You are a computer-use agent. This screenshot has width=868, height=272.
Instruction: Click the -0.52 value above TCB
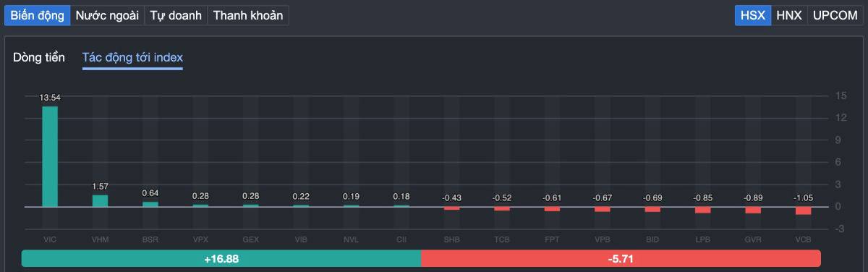click(x=502, y=197)
